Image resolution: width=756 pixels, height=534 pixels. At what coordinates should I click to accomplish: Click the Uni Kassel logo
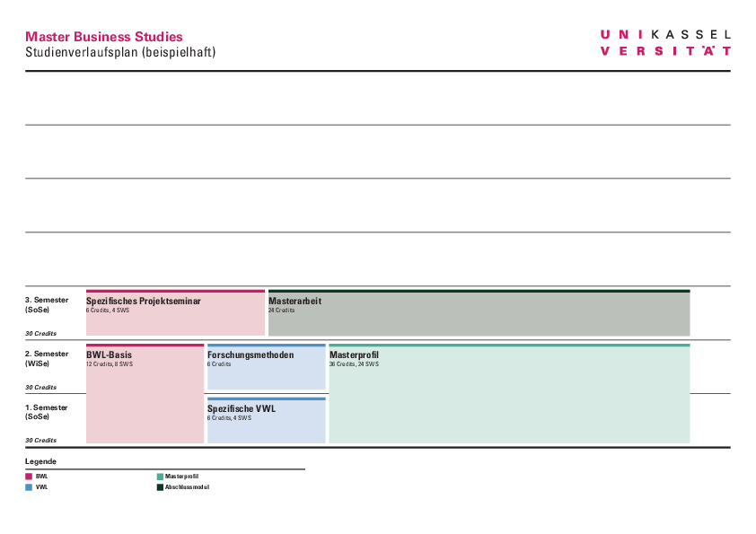coord(664,42)
